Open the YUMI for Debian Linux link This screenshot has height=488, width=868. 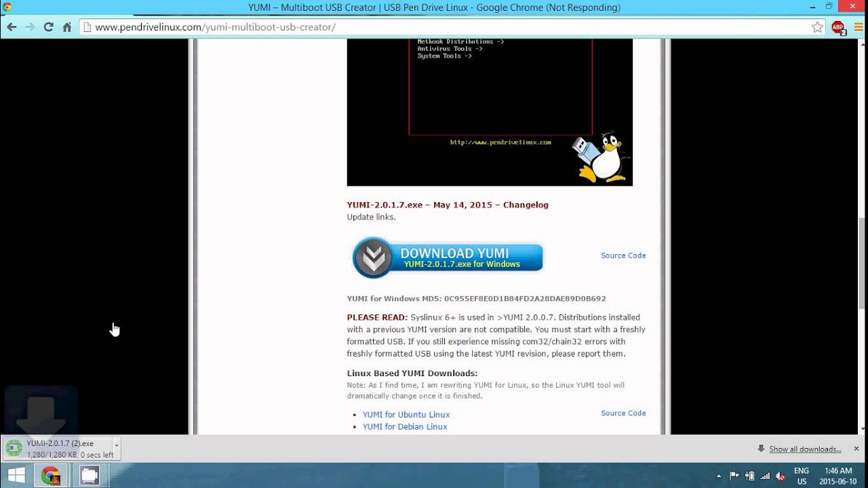pos(405,426)
